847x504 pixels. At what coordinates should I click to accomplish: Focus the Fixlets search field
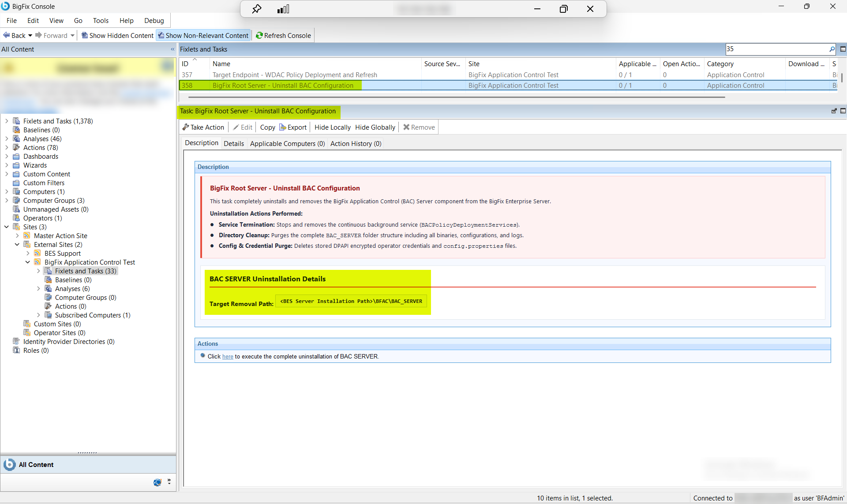pos(777,49)
